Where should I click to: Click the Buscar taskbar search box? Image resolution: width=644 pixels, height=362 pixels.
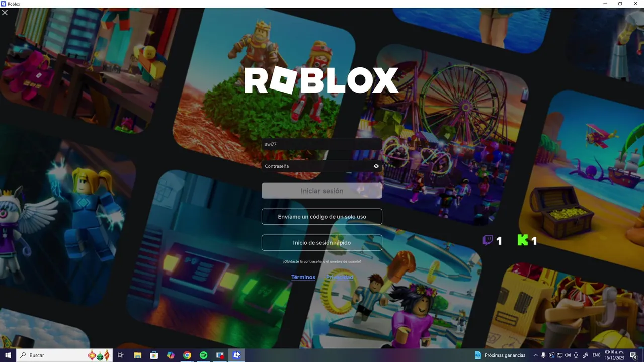pyautogui.click(x=64, y=355)
